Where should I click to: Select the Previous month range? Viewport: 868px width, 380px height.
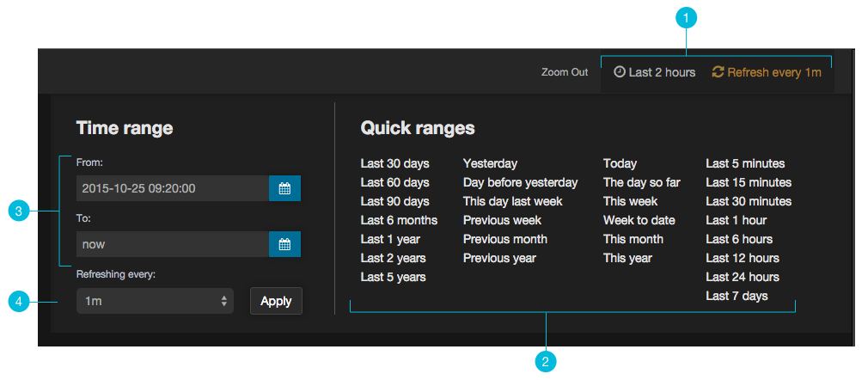pos(504,239)
